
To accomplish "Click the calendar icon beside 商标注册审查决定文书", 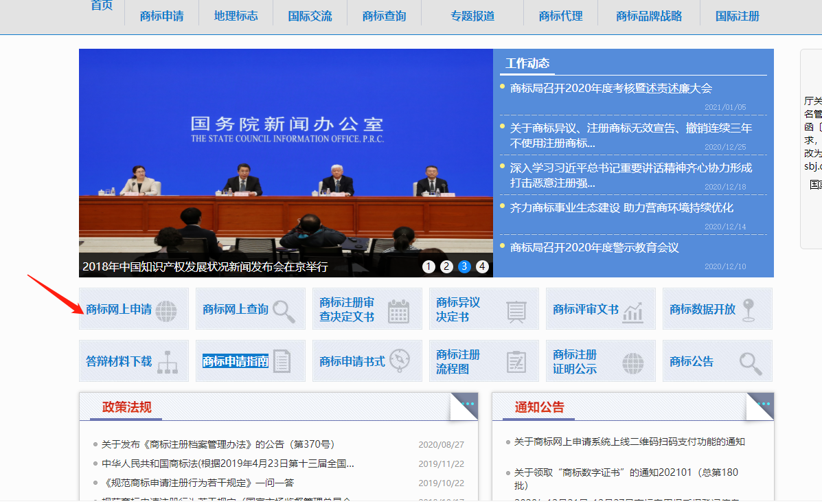I will click(x=398, y=311).
